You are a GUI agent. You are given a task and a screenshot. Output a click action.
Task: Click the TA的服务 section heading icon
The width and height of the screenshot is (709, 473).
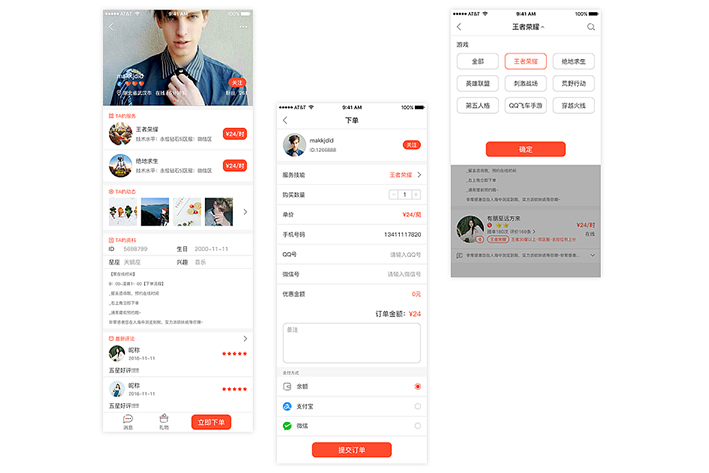coord(111,116)
